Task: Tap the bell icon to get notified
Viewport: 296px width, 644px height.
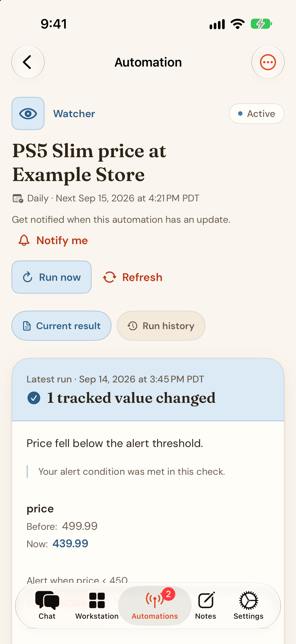Action: pyautogui.click(x=24, y=240)
